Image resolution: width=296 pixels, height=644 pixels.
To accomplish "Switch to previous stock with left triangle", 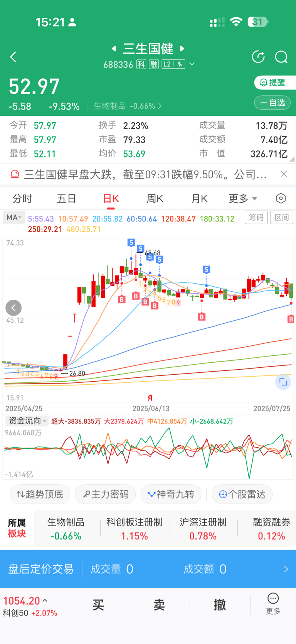I will click(114, 49).
